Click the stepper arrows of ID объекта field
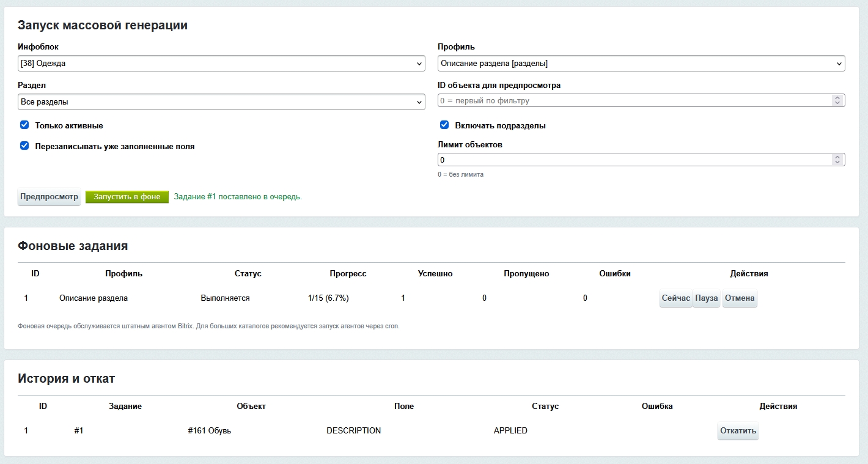Viewport: 868px width, 464px height. tap(837, 100)
